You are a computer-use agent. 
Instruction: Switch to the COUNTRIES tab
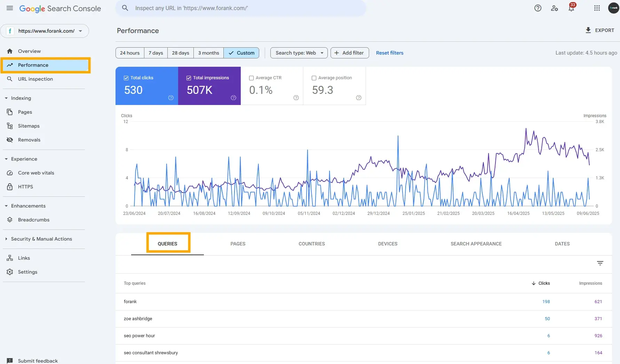tap(311, 244)
